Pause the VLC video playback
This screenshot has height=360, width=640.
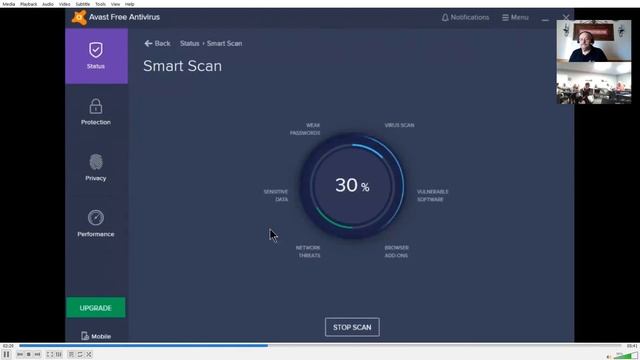tap(7, 354)
